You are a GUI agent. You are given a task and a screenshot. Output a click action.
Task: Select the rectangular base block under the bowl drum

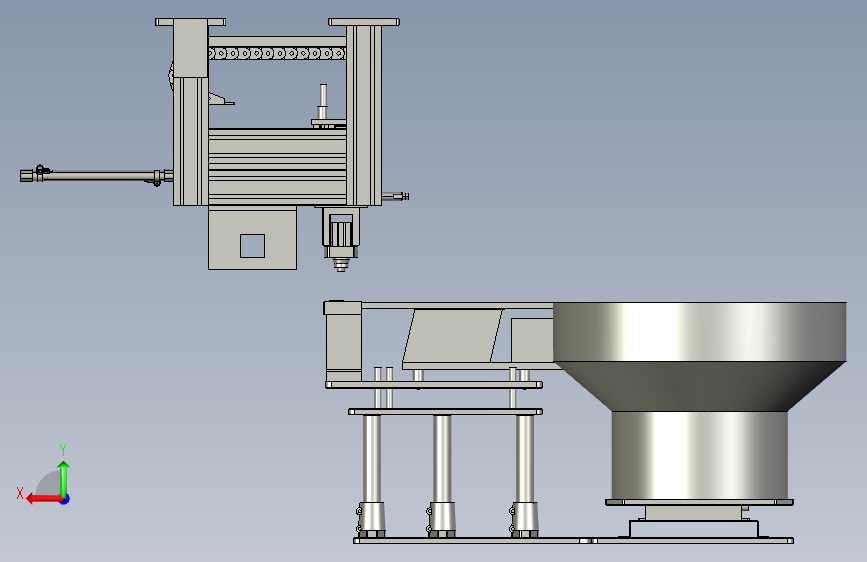pos(693,528)
